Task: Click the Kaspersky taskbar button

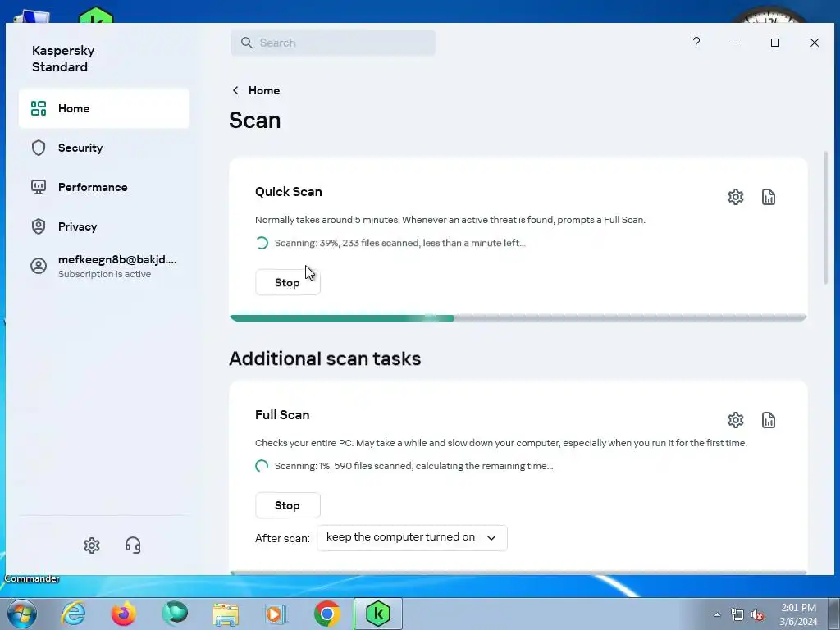Action: click(377, 614)
